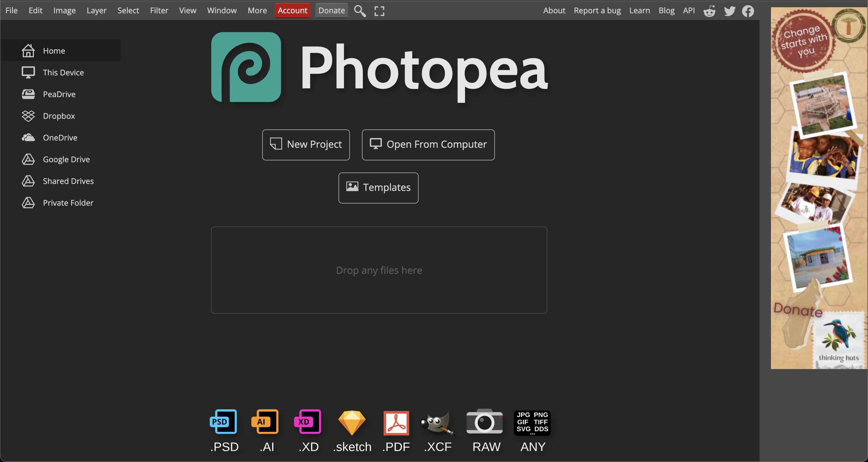Click the .PDF format icon

coord(396,423)
